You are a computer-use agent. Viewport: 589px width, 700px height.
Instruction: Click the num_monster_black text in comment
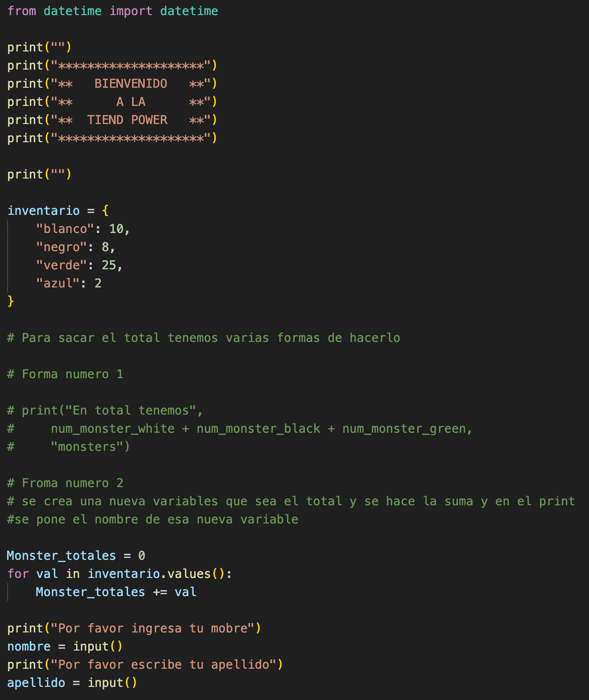pyautogui.click(x=258, y=429)
